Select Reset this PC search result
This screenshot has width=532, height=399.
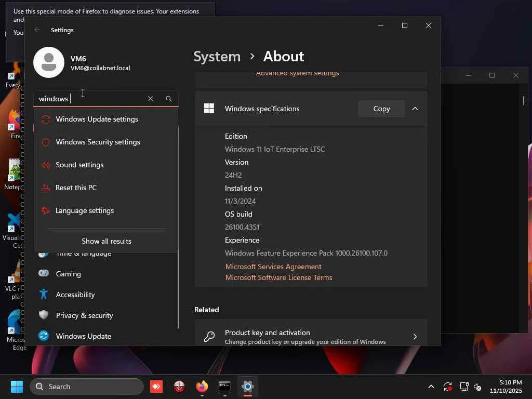[x=106, y=188]
